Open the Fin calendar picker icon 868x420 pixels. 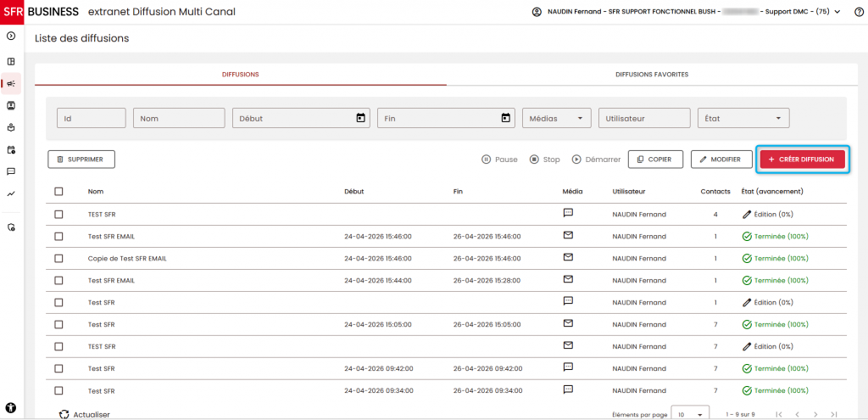pos(505,117)
